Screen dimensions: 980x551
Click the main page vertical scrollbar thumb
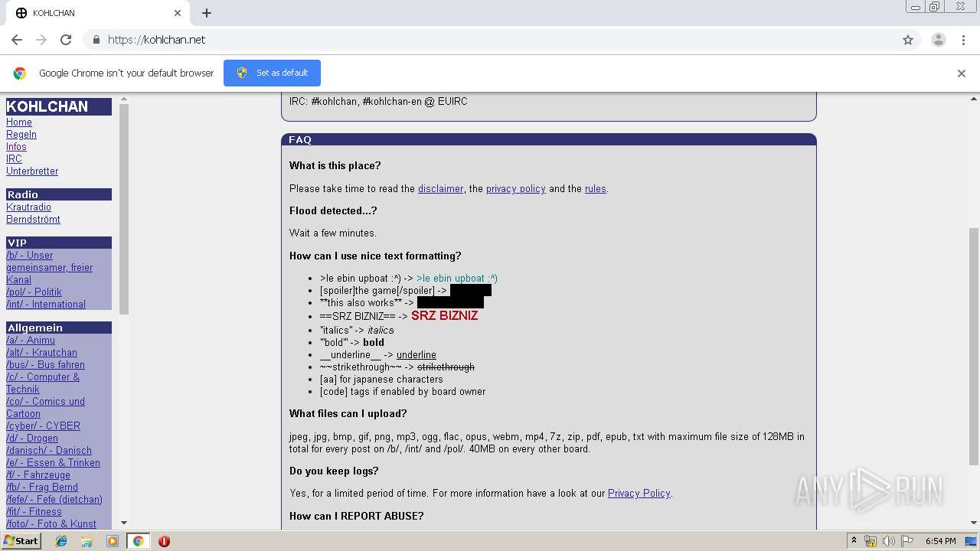click(x=974, y=346)
